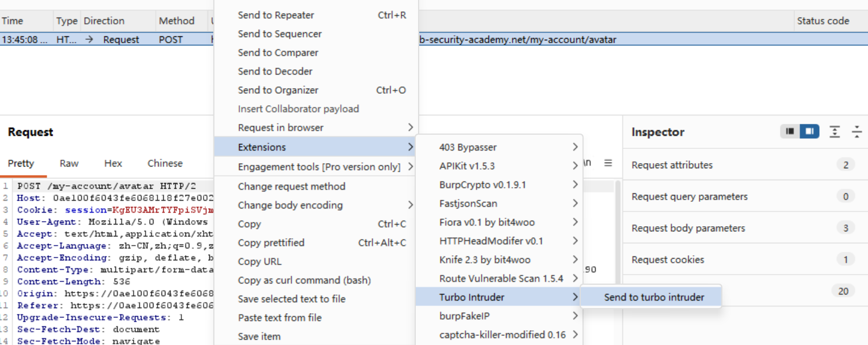Expand Request body parameters section
The width and height of the screenshot is (868, 345).
745,228
